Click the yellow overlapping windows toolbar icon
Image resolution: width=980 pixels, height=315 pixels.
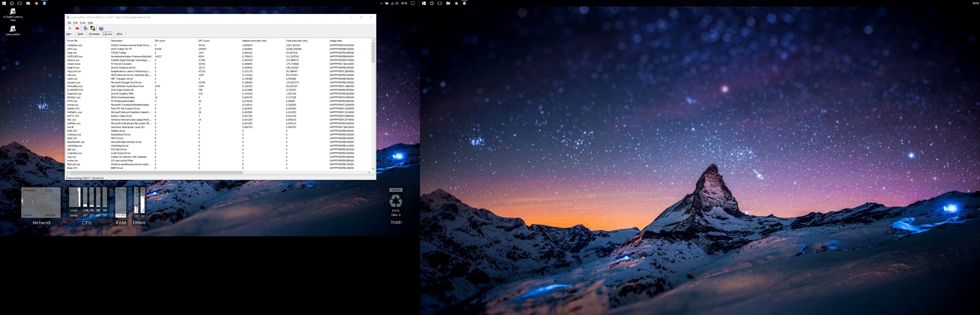93,28
